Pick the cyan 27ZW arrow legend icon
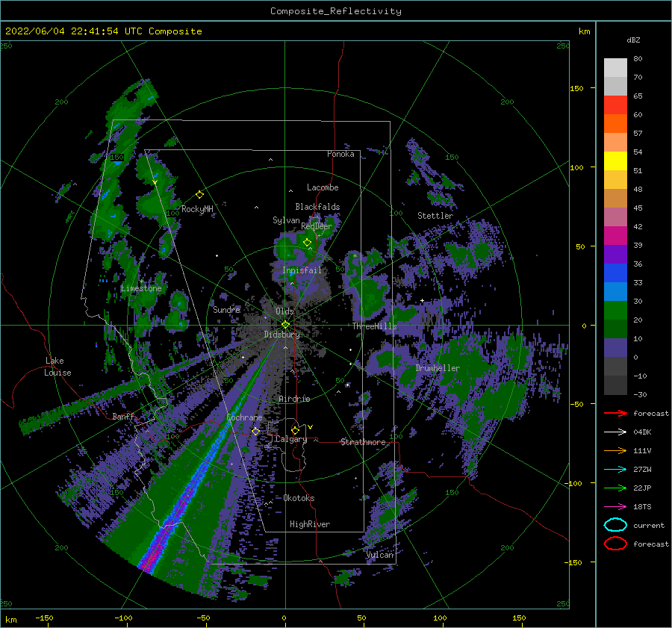672x628 pixels. (x=615, y=470)
